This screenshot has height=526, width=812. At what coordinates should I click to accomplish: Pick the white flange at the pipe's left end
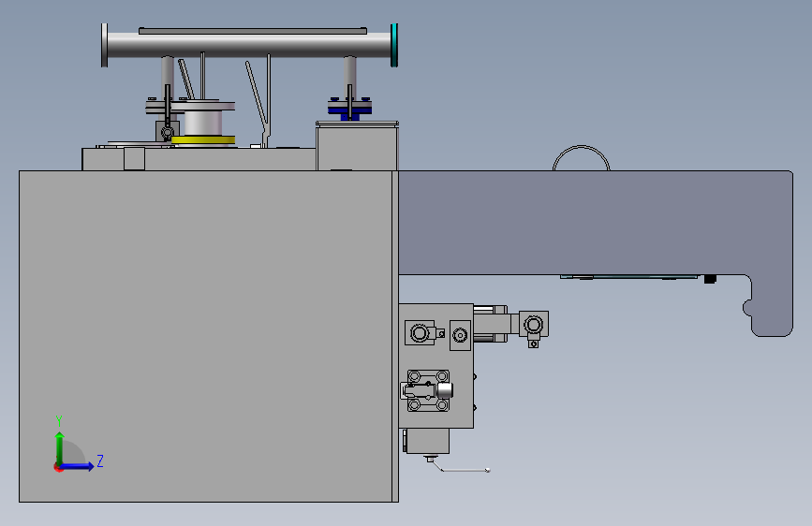pyautogui.click(x=104, y=45)
